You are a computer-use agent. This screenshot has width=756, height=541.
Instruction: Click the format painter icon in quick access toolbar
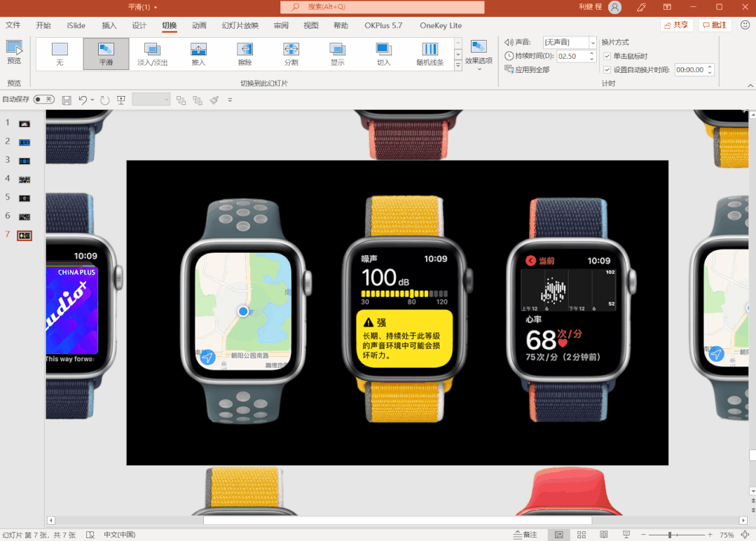[x=214, y=100]
